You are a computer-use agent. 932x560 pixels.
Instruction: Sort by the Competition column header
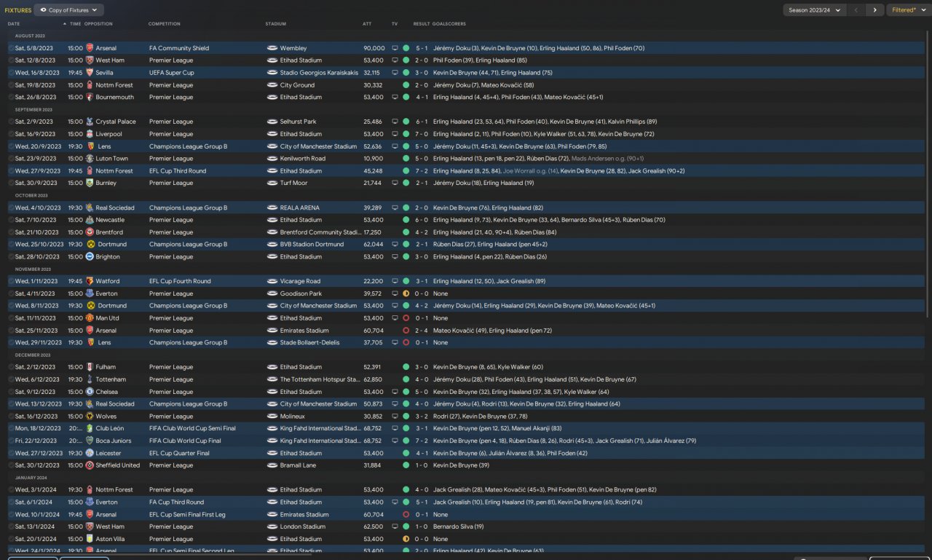(165, 24)
